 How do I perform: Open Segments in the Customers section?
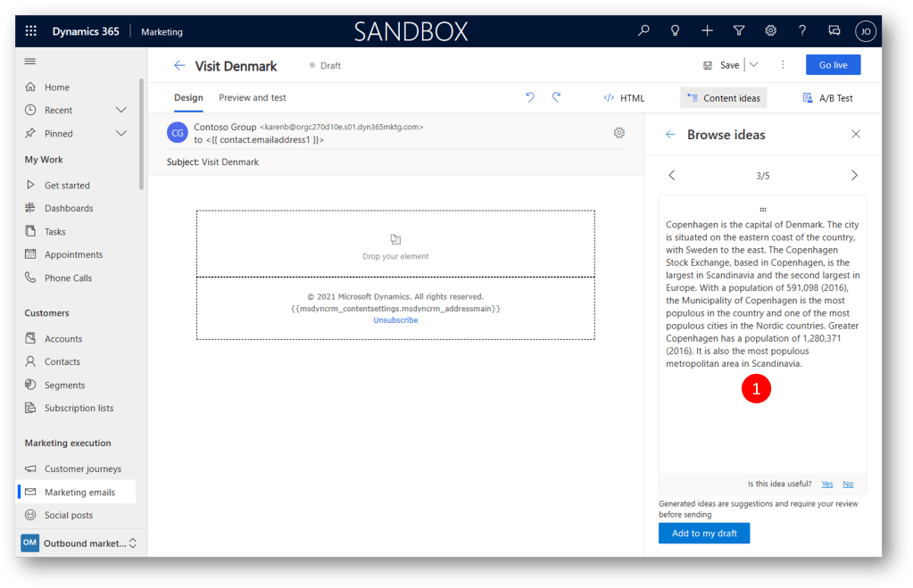pyautogui.click(x=64, y=385)
